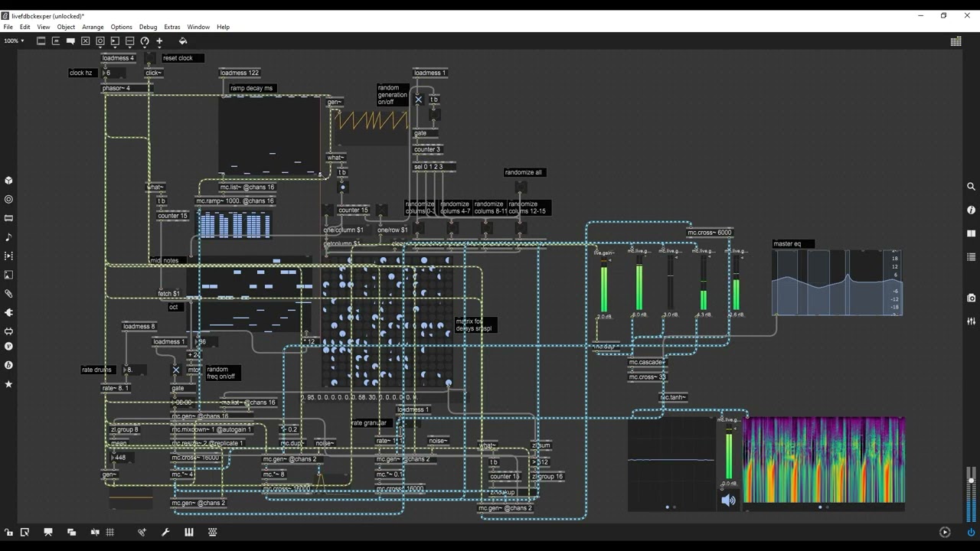Open the Debug menu
Screen dimensions: 980x551
tap(148, 27)
